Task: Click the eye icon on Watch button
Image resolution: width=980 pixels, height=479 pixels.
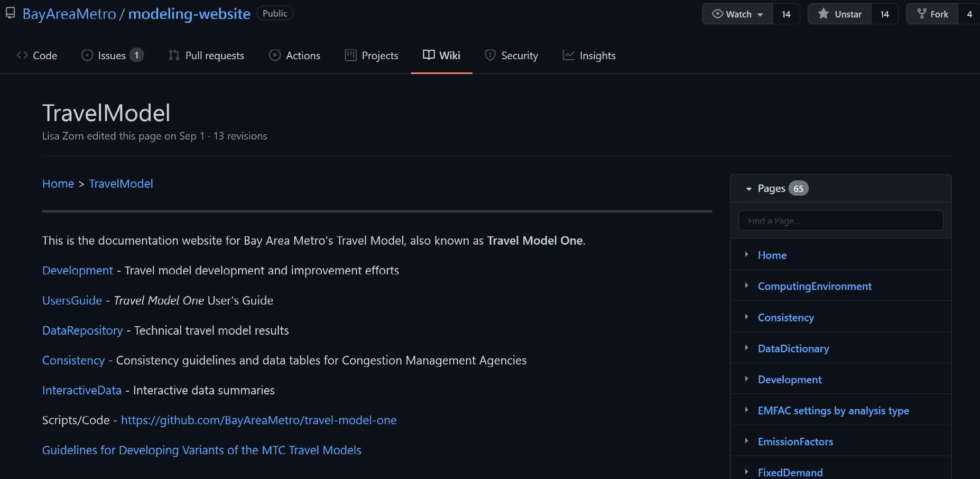Action: pos(717,14)
